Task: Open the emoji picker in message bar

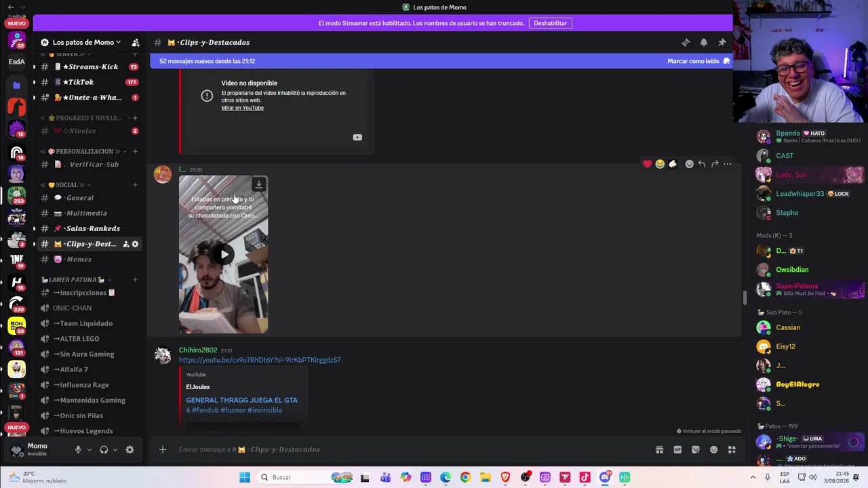Action: pos(713,449)
